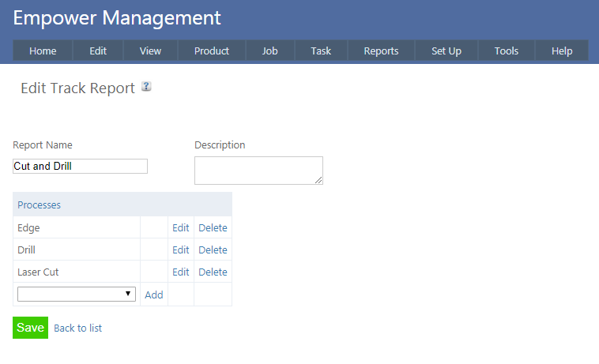Click into the Report Name field
The width and height of the screenshot is (599, 364).
(80, 167)
